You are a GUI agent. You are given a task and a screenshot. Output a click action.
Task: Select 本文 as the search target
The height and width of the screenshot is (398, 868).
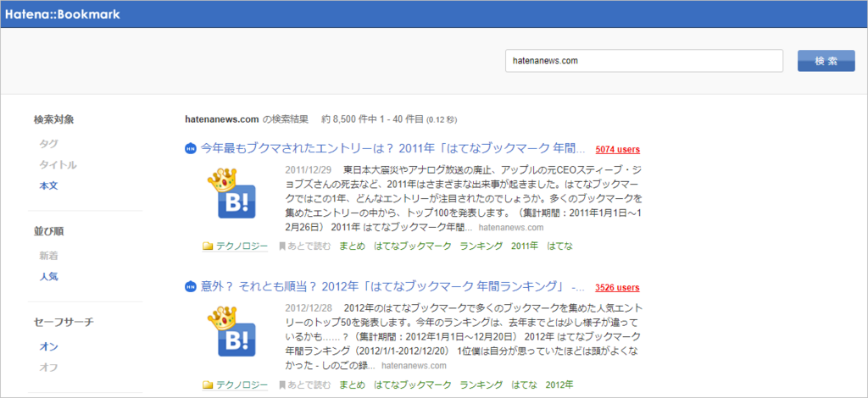pyautogui.click(x=48, y=185)
